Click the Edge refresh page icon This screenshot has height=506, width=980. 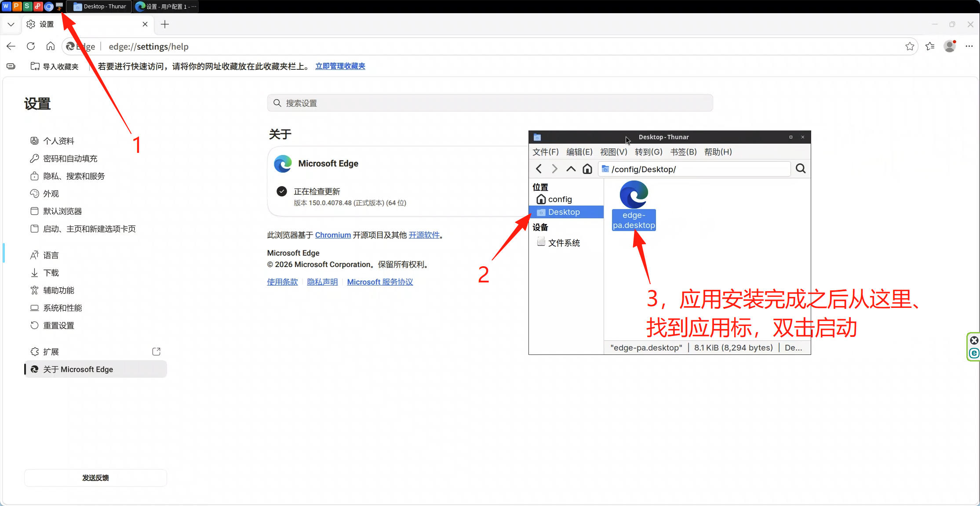[x=31, y=46]
